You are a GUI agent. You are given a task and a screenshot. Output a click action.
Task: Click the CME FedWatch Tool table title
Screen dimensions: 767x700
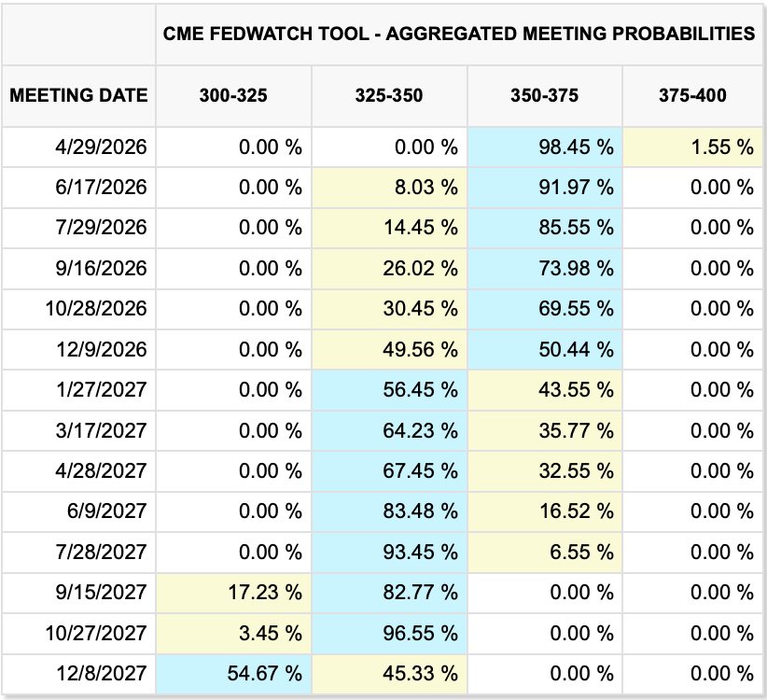click(459, 34)
